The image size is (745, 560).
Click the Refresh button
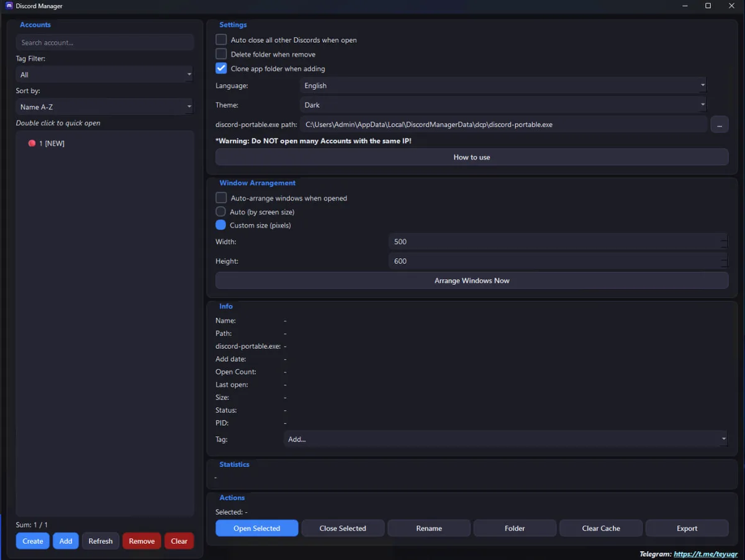101,541
